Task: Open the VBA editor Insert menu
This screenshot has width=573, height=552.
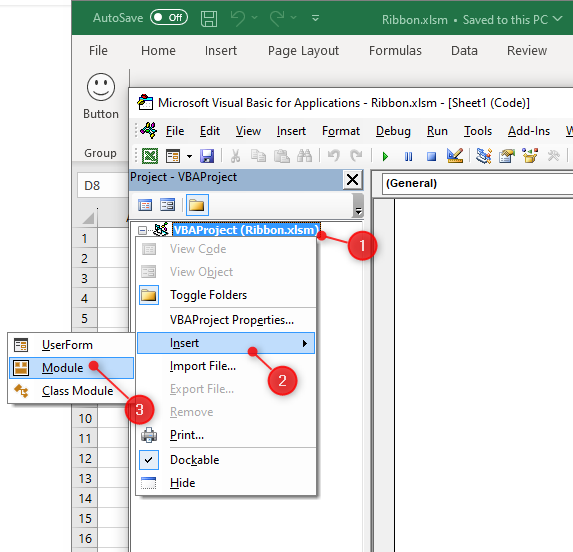Action: click(291, 131)
